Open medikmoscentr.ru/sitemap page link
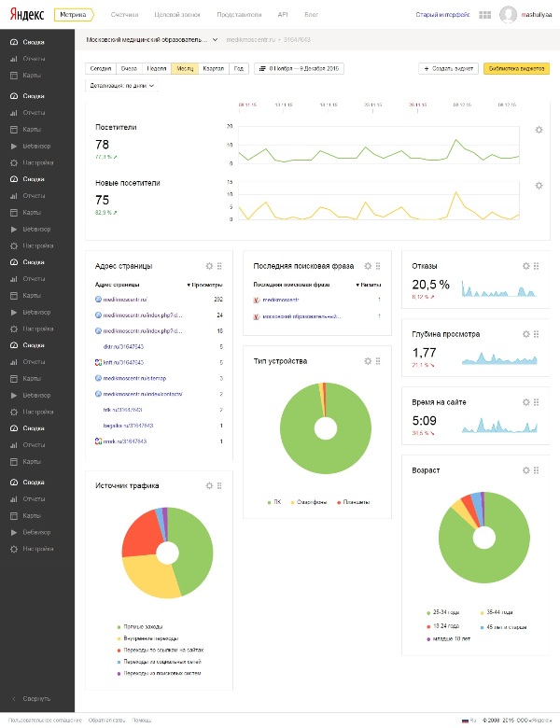This screenshot has width=560, height=728. tap(134, 378)
